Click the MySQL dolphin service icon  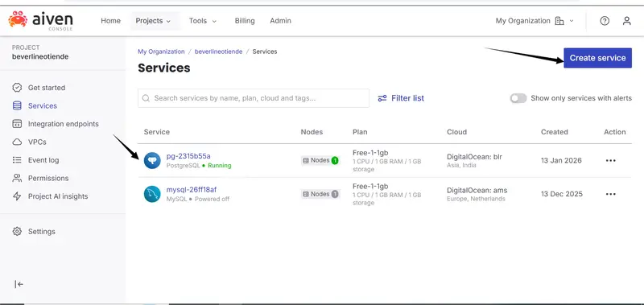152,194
